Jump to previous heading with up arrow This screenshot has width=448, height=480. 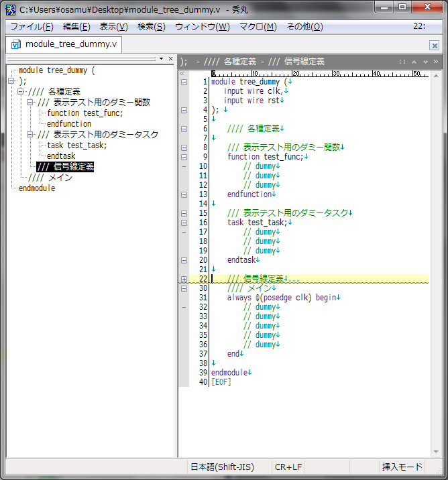(415, 61)
